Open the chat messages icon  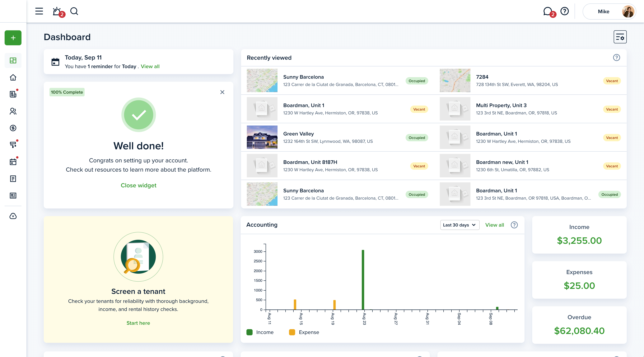pyautogui.click(x=548, y=11)
